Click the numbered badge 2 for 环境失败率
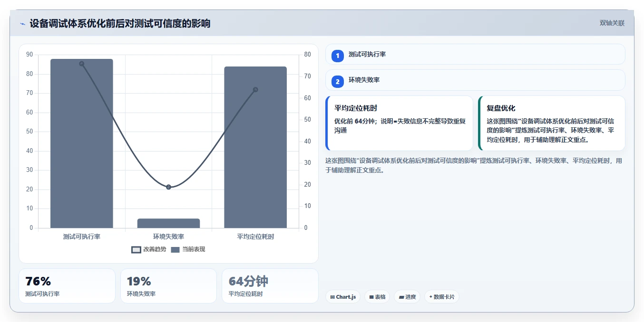 pos(338,82)
